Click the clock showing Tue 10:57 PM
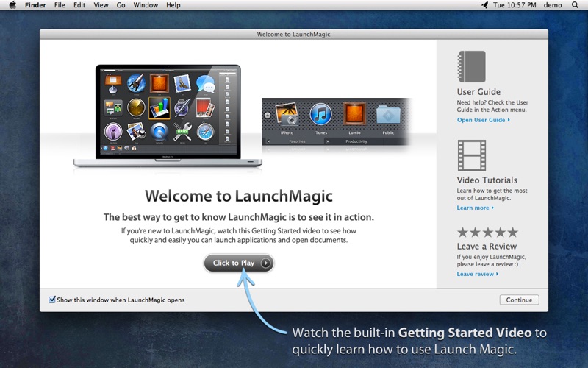Screen dimensions: 588x368 [x=514, y=5]
